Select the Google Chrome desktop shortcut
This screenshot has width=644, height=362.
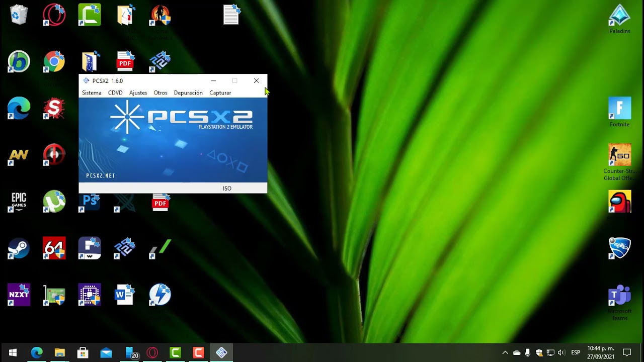coord(54,61)
